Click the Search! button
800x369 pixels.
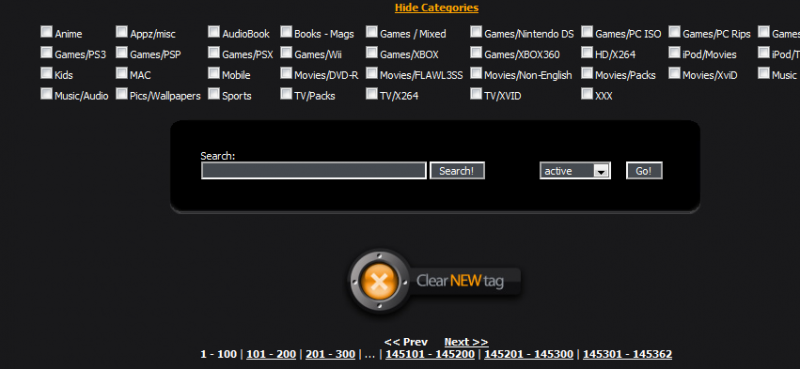coord(457,170)
